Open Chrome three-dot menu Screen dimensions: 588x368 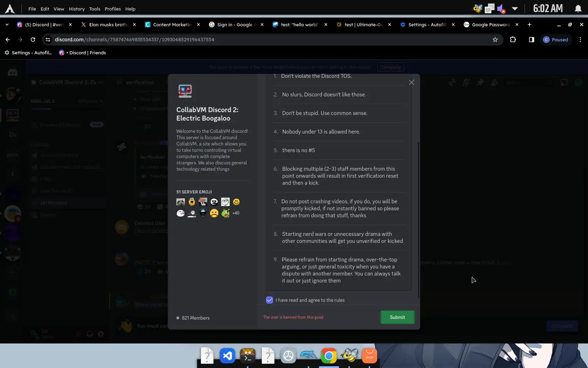click(580, 40)
